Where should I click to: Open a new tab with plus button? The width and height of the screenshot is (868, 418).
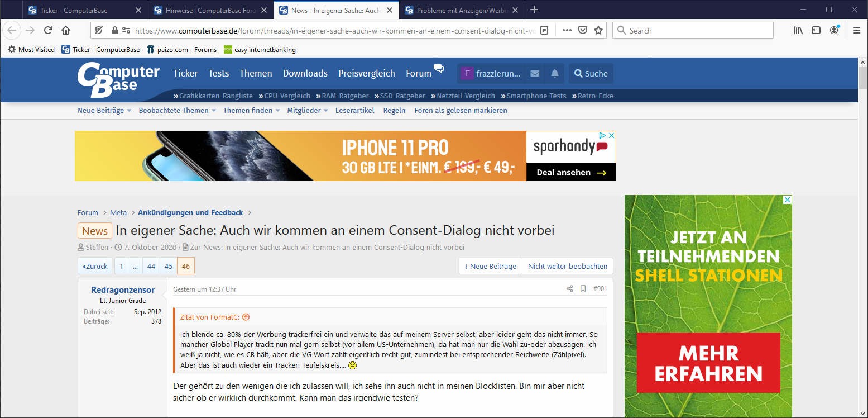click(x=534, y=9)
